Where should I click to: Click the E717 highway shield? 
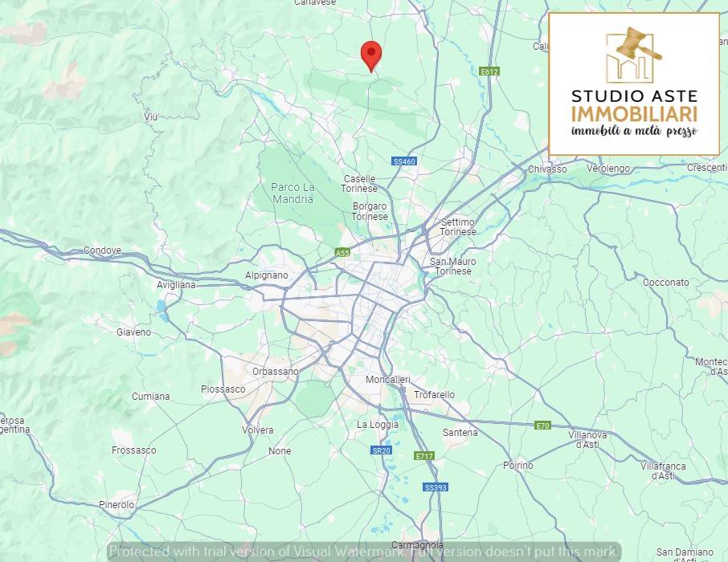pyautogui.click(x=424, y=456)
